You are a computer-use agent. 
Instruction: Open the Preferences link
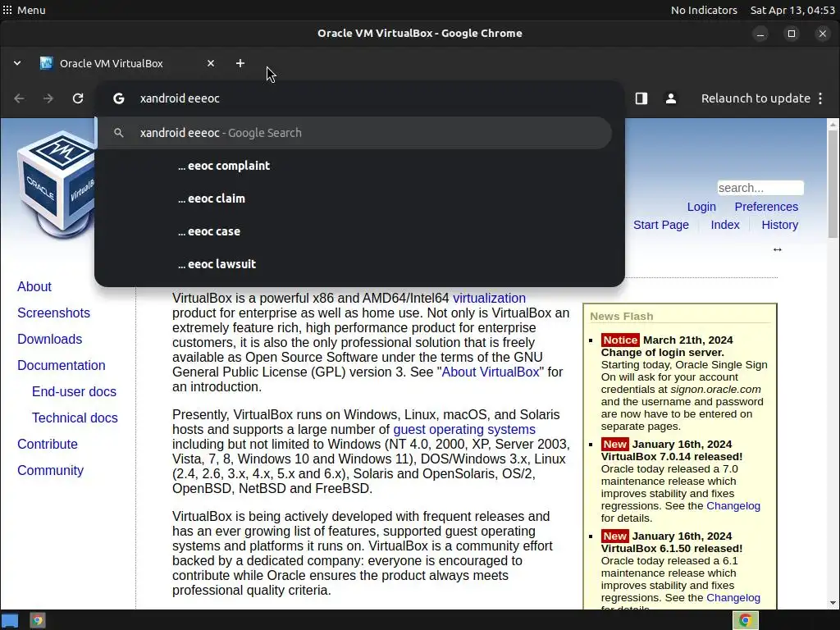766,207
